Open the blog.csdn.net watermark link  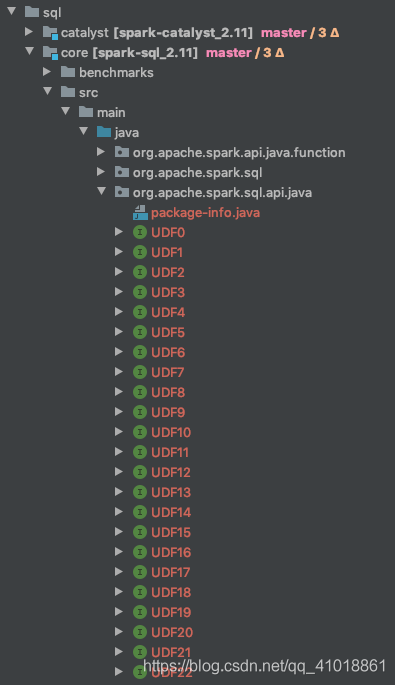coord(264,666)
